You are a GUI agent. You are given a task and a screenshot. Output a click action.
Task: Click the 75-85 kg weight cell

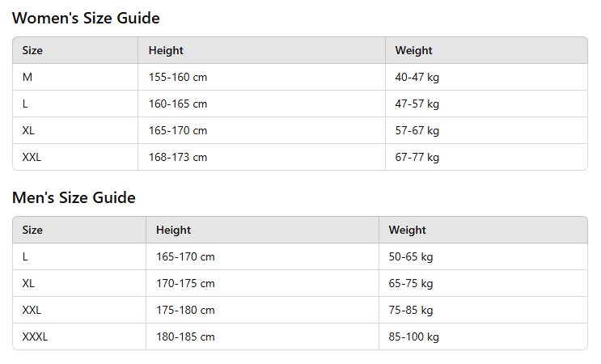410,310
